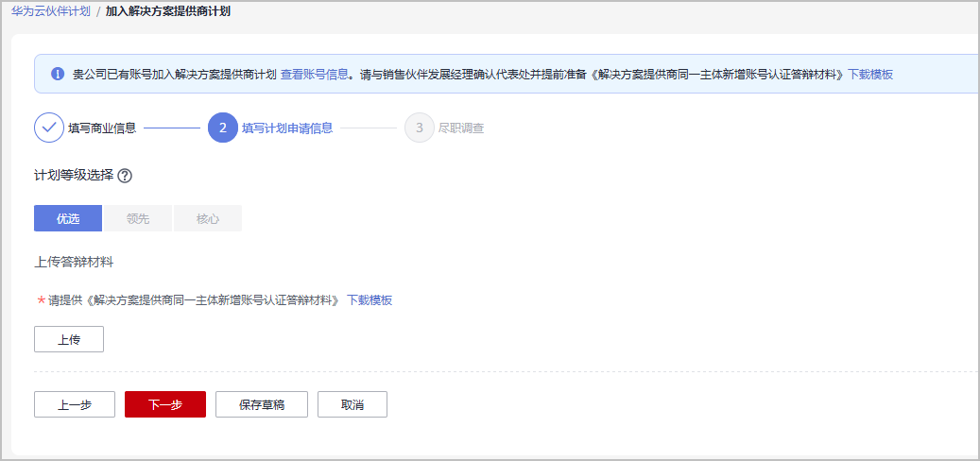Click the checkmark step icon for 填写商业信息
980x461 pixels.
coord(49,128)
